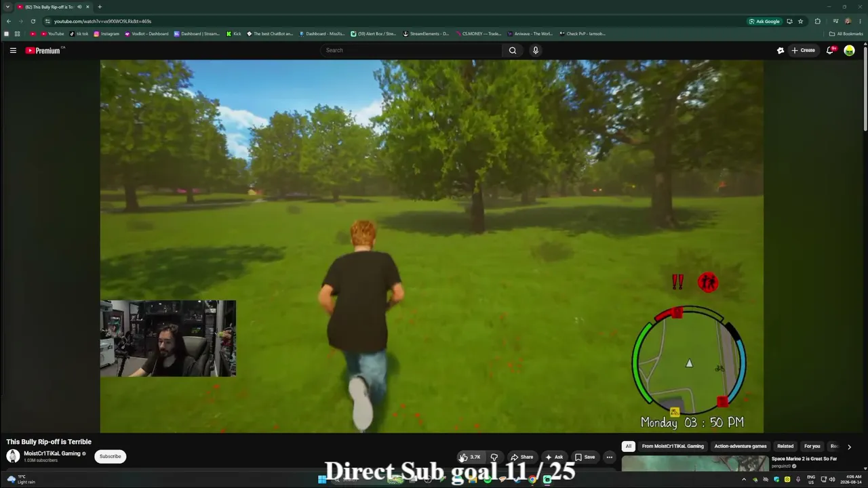Focus the YouTube search field
This screenshot has width=868, height=488.
[412, 50]
